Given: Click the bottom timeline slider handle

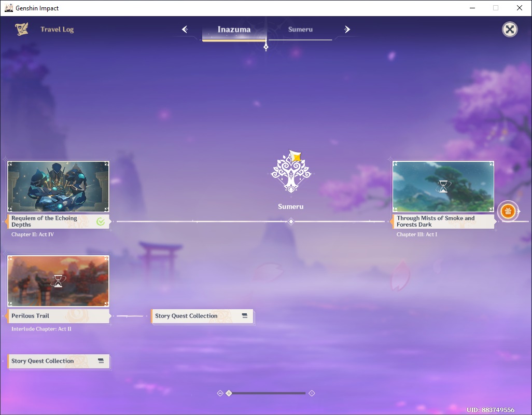Looking at the screenshot, I should tap(229, 393).
